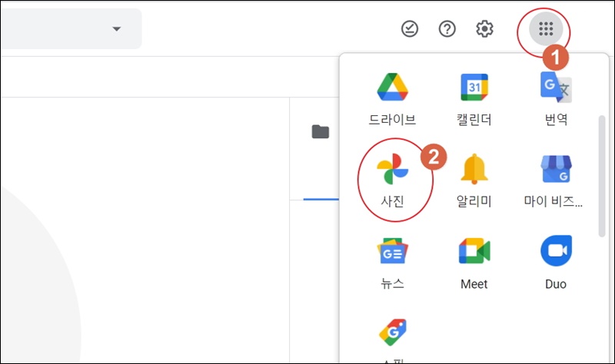Open My Business (마이 비즈...) app

point(553,181)
